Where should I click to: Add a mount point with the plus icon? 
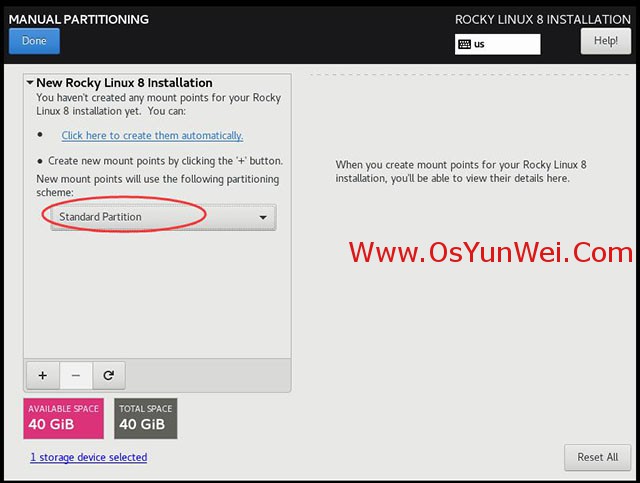43,375
